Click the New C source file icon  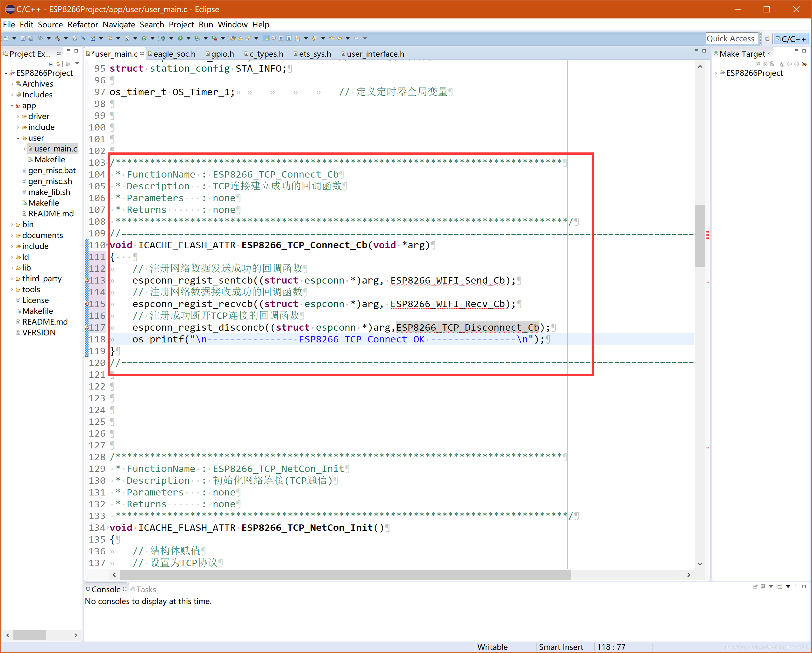127,39
